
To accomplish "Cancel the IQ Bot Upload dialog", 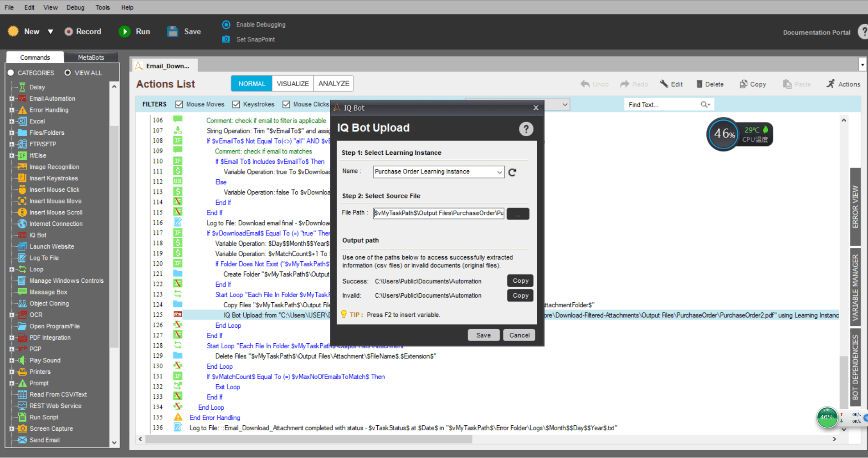I will point(519,335).
